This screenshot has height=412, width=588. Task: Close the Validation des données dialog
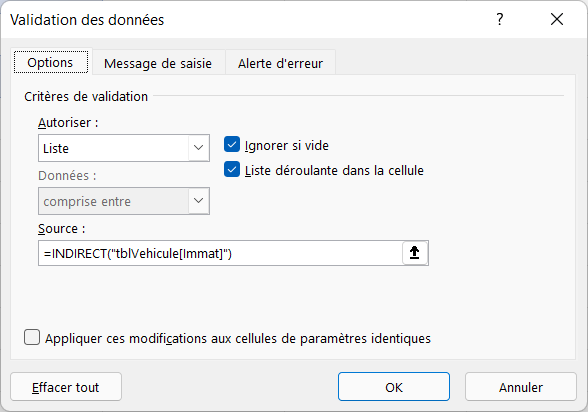point(557,19)
